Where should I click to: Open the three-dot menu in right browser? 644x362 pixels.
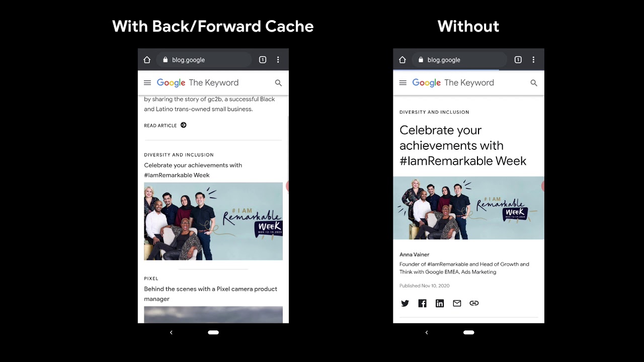(x=533, y=60)
